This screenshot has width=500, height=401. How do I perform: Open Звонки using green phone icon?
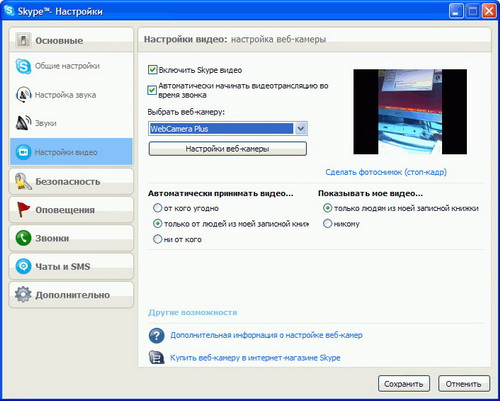[x=23, y=238]
